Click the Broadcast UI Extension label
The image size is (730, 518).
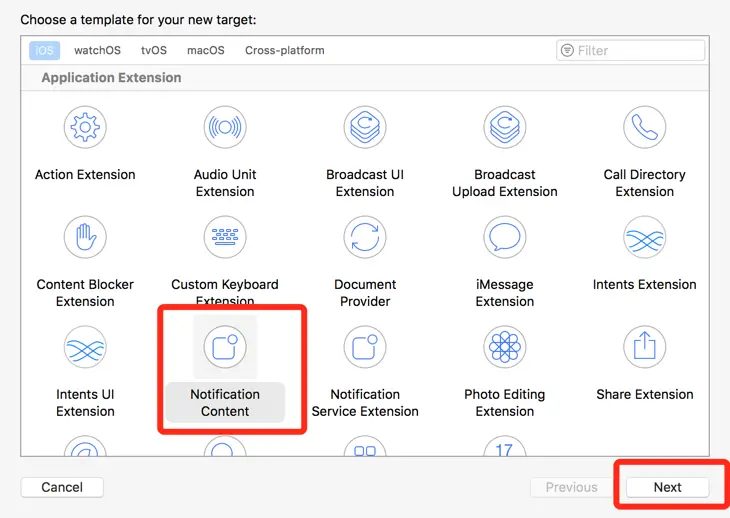pyautogui.click(x=365, y=183)
